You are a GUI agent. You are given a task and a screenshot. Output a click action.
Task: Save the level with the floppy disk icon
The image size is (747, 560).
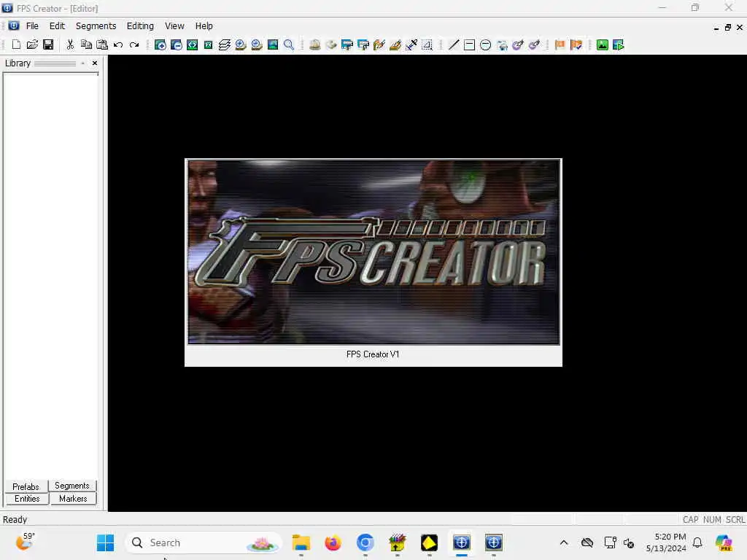(48, 44)
